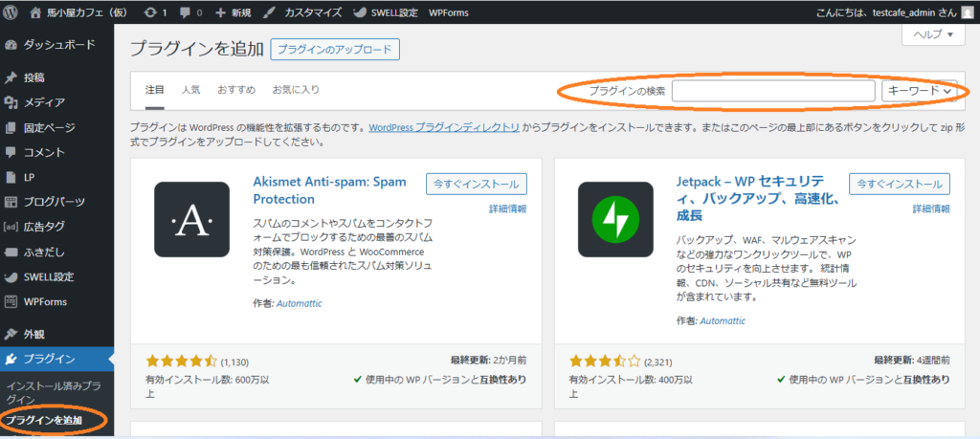Image resolution: width=980 pixels, height=439 pixels.
Task: Click Akismet's 最終更新: 2か月前 text
Action: point(488,360)
